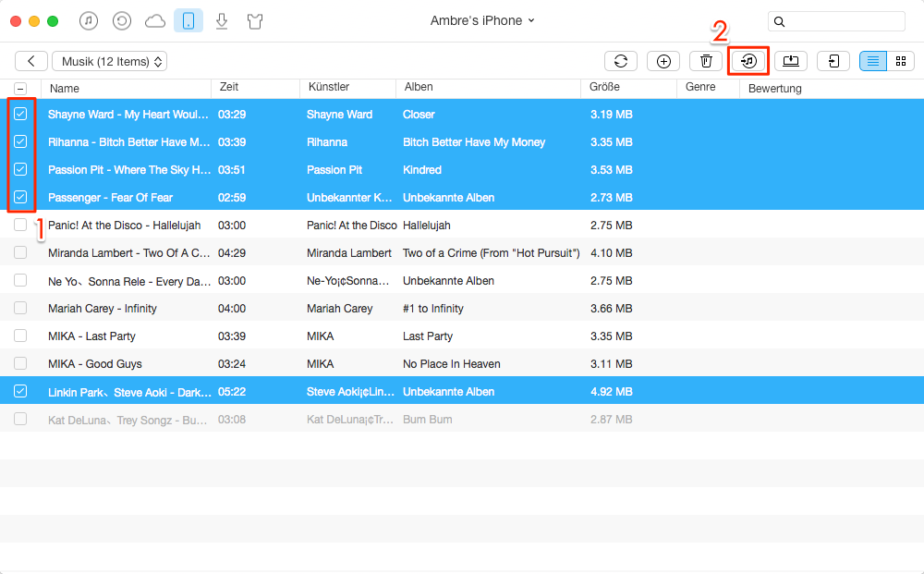
Task: Click duration 05:22
Action: coord(232,391)
